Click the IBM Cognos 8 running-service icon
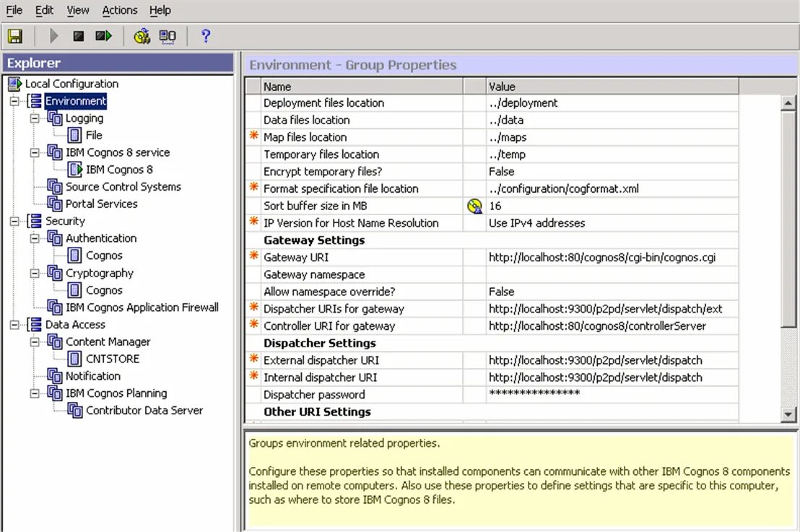Screen dimensions: 800x532 click(x=75, y=170)
